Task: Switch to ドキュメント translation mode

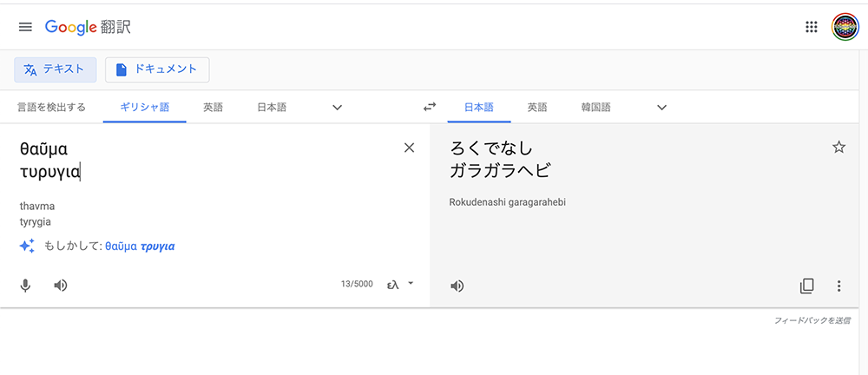Action: pyautogui.click(x=157, y=69)
